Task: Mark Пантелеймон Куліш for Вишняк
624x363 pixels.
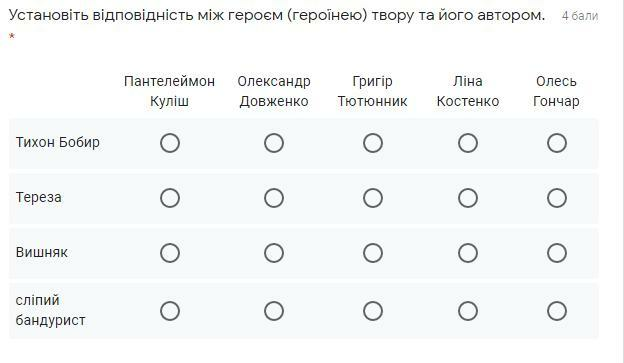Action: click(170, 253)
